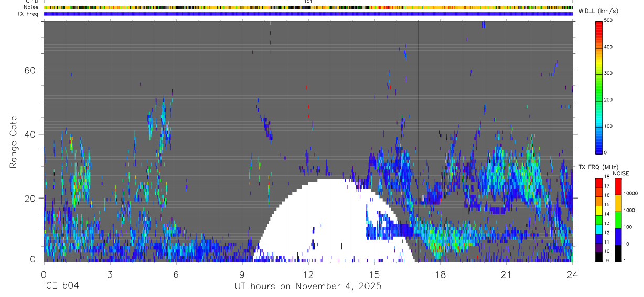Image resolution: width=644 pixels, height=297 pixels.
Task: Click the ICE b04 radar beam label
Action: [x=61, y=287]
